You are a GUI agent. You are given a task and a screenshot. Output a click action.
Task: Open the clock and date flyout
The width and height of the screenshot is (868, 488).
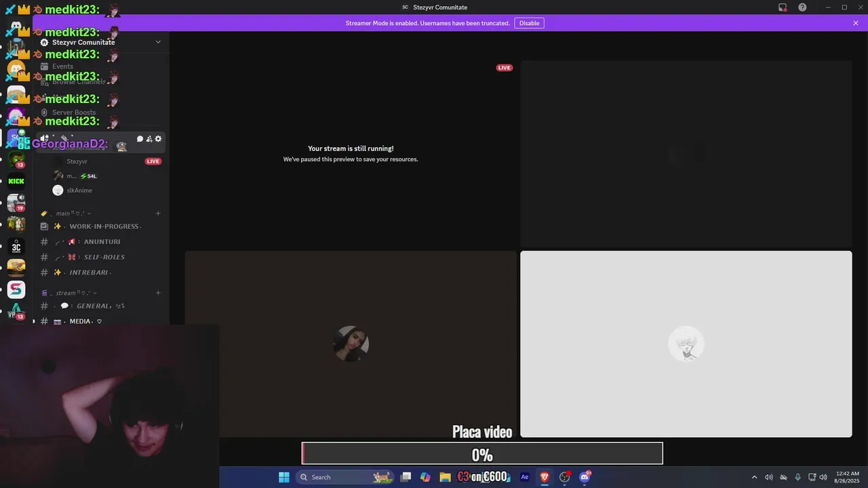848,477
